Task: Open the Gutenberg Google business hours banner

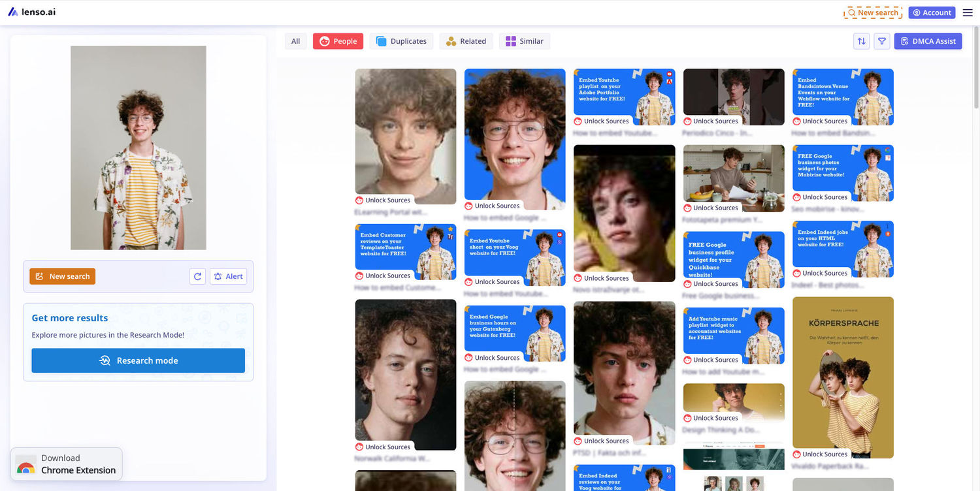Action: pos(515,334)
